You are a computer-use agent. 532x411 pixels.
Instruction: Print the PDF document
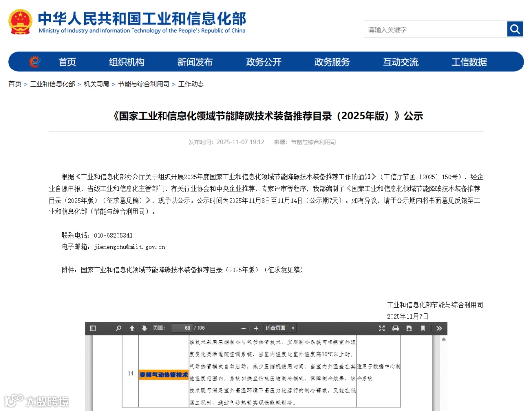click(395, 328)
